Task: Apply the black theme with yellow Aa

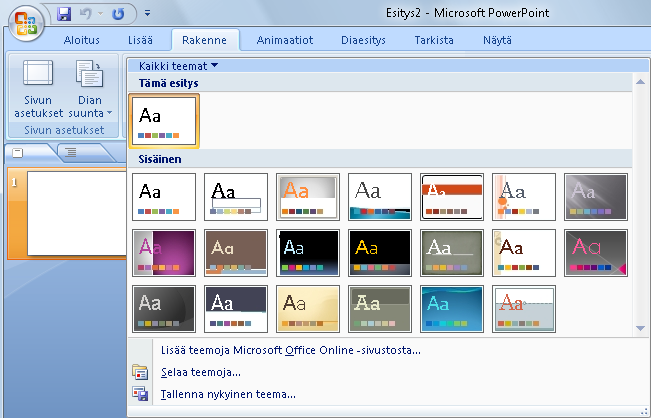Action: click(x=380, y=253)
